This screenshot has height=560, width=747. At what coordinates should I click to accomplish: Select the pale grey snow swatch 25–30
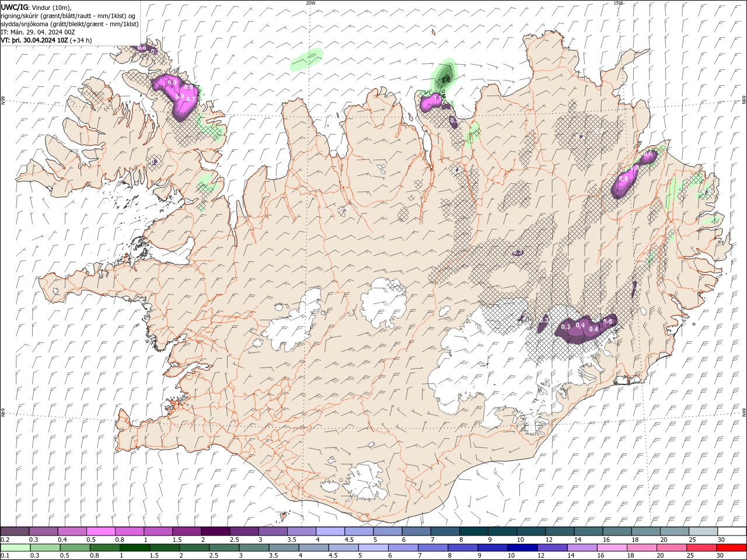click(x=703, y=531)
